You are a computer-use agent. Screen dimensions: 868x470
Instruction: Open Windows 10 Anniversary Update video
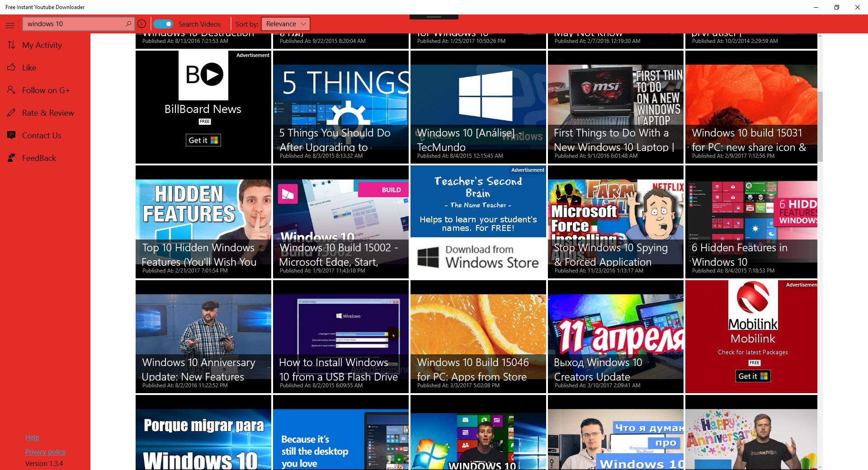(x=203, y=337)
